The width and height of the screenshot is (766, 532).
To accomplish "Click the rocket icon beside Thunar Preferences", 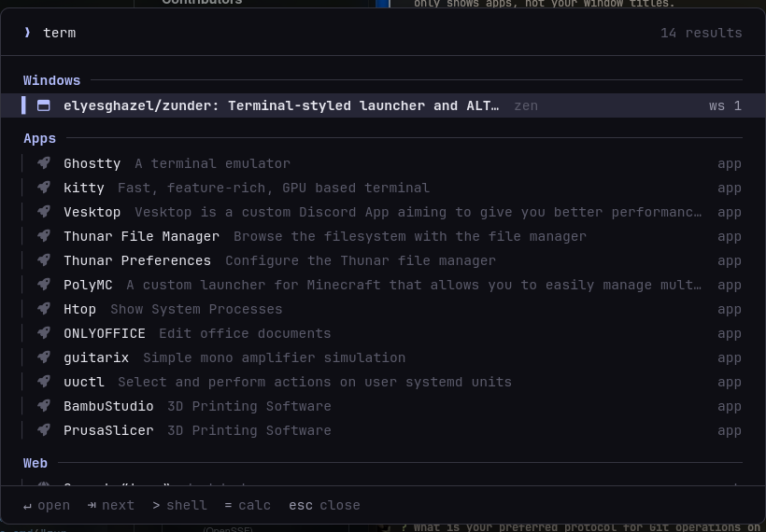I will [44, 260].
